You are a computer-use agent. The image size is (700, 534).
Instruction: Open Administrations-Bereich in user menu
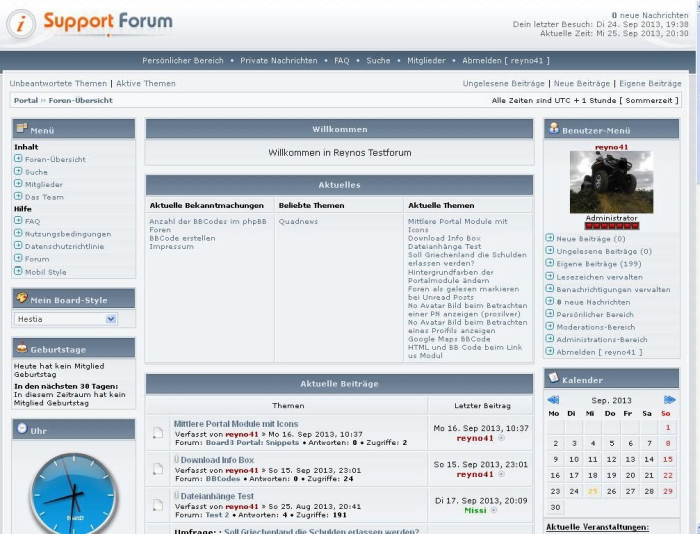(600, 339)
